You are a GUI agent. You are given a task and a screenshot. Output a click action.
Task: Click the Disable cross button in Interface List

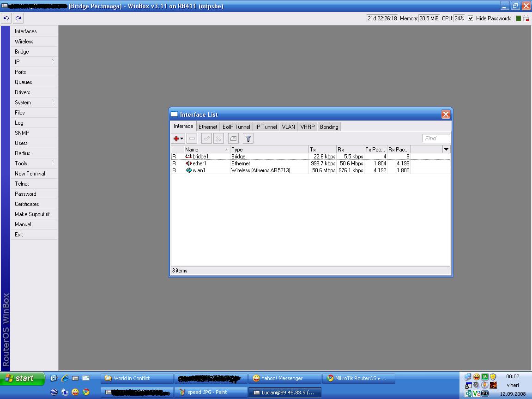point(219,139)
